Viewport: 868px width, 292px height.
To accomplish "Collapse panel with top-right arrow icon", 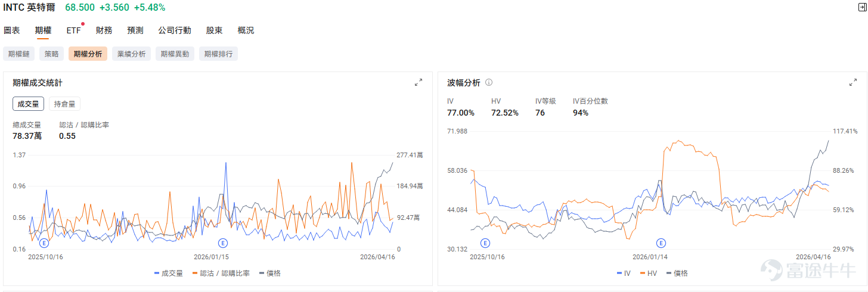I will tap(863, 7).
